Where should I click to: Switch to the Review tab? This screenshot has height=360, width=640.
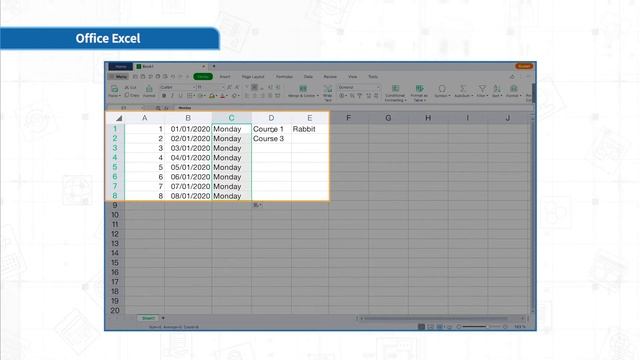click(330, 77)
